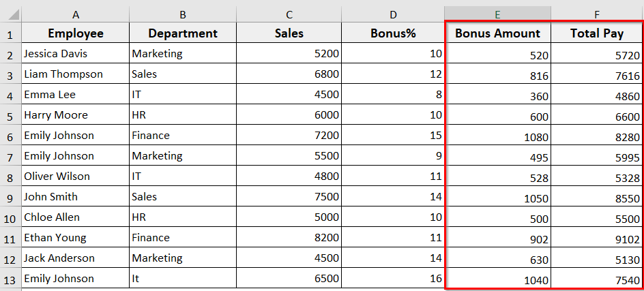Select the Sales value 7500 cell
The image size is (644, 291).
point(289,197)
